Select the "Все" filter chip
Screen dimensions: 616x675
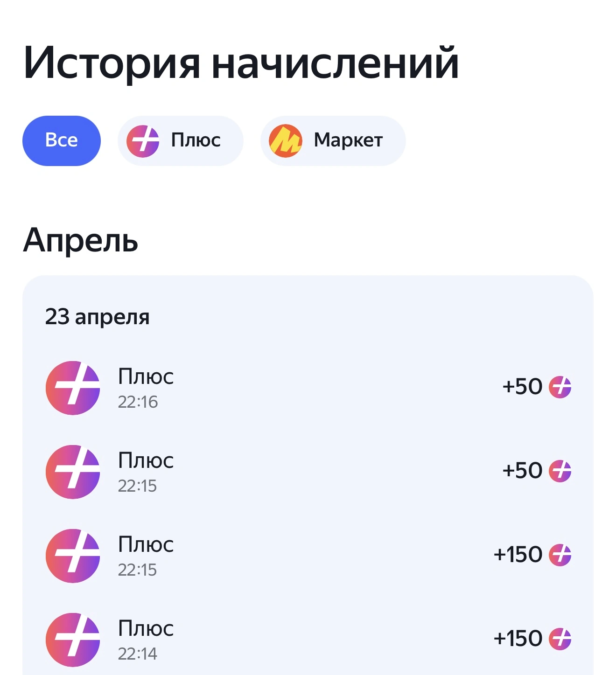click(x=62, y=140)
